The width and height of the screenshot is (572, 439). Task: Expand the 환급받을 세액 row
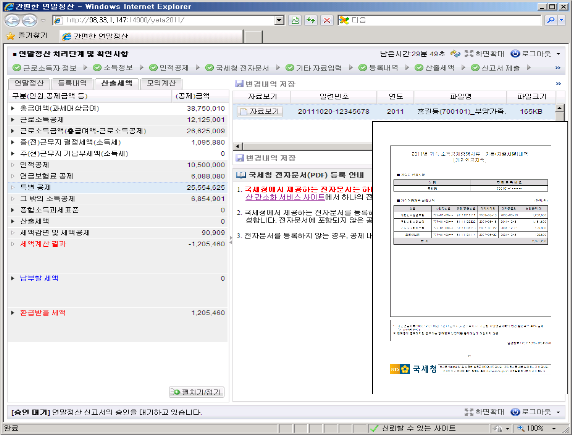point(13,313)
